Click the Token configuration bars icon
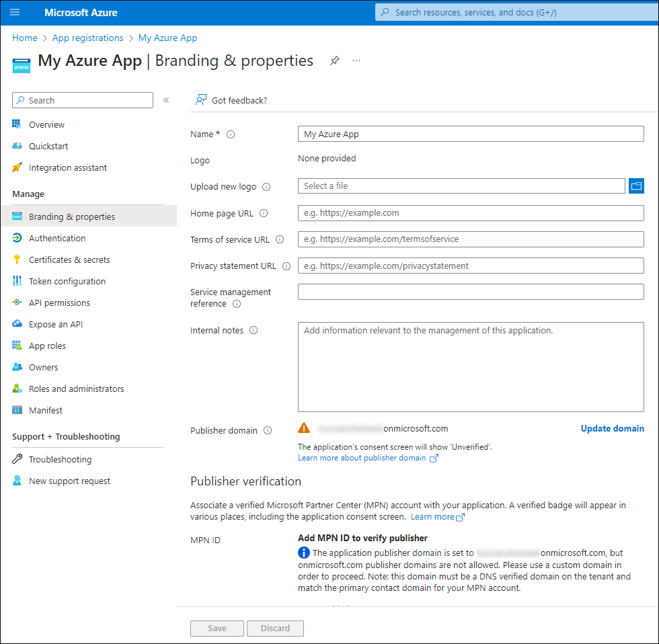 (x=17, y=280)
